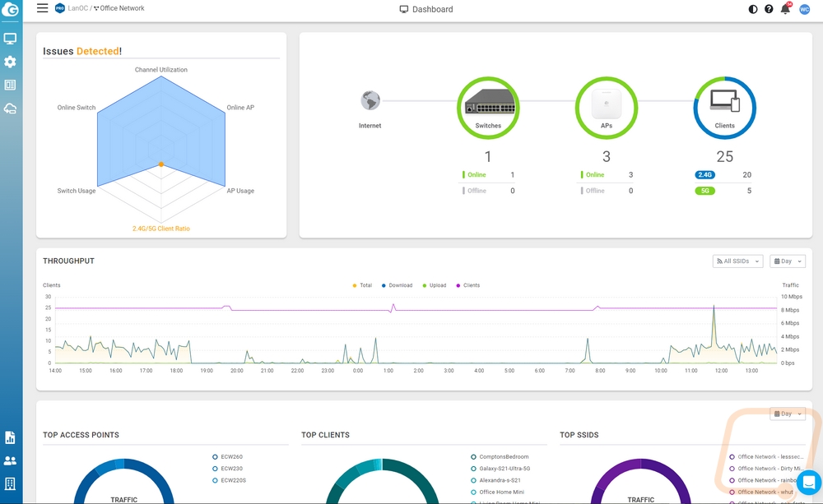Click the Channel Utilization radar label
Image resolution: width=823 pixels, height=504 pixels.
pos(161,70)
